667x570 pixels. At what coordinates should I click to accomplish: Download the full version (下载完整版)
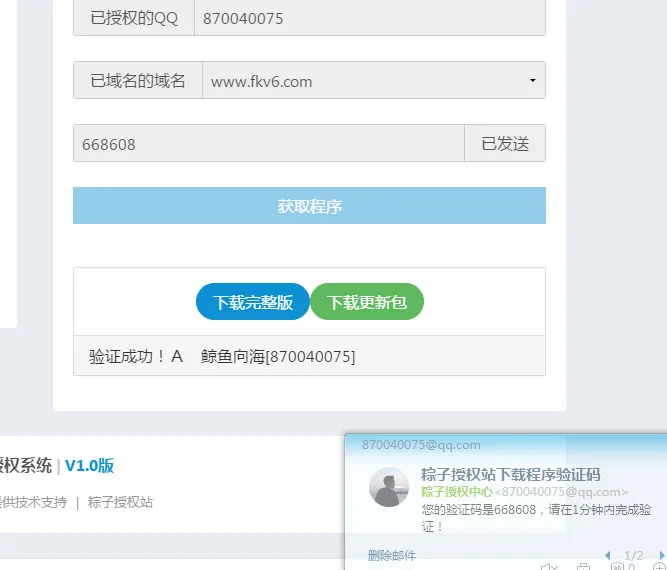point(253,302)
